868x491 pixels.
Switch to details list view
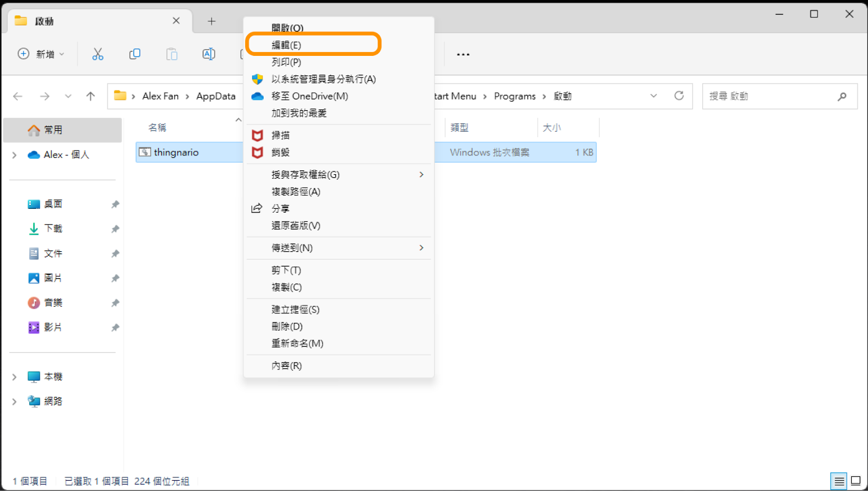(x=839, y=481)
